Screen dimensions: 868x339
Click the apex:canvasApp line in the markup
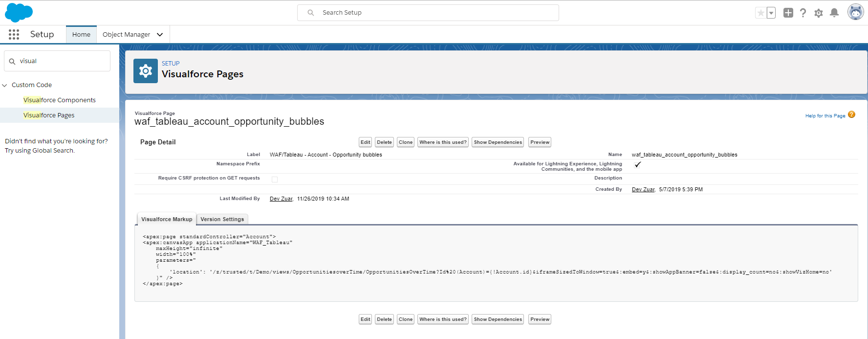(217, 243)
